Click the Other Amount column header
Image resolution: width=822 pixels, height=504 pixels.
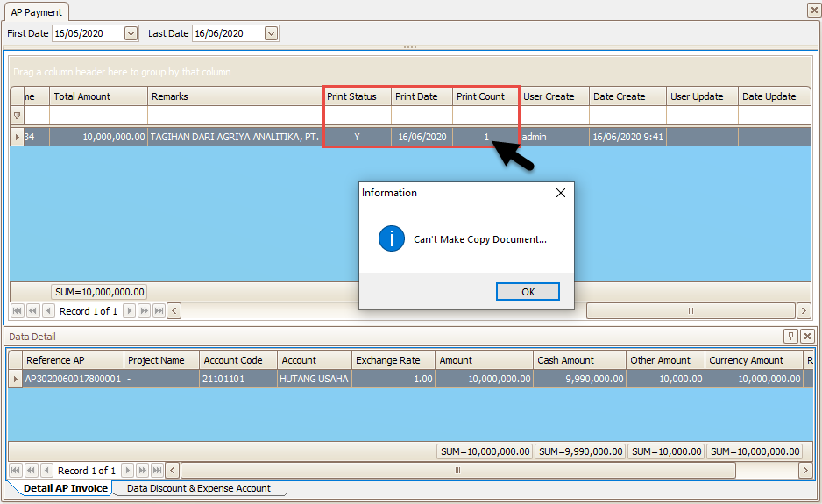pyautogui.click(x=665, y=360)
